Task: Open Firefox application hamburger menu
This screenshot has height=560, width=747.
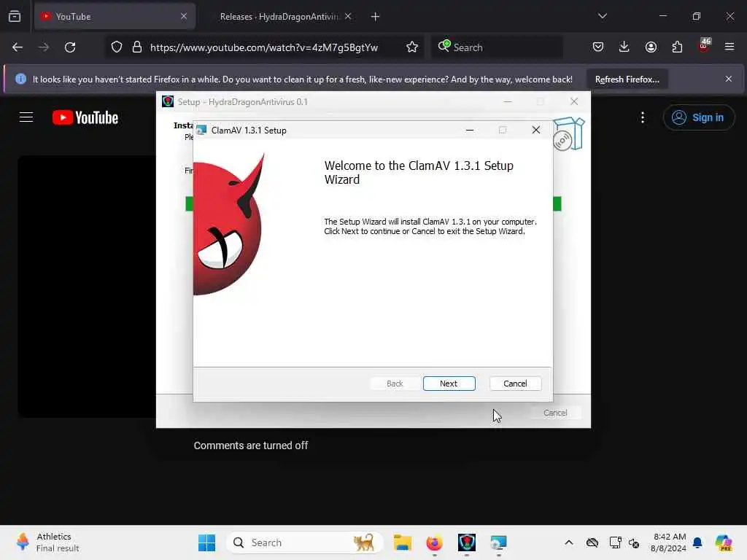Action: (729, 47)
